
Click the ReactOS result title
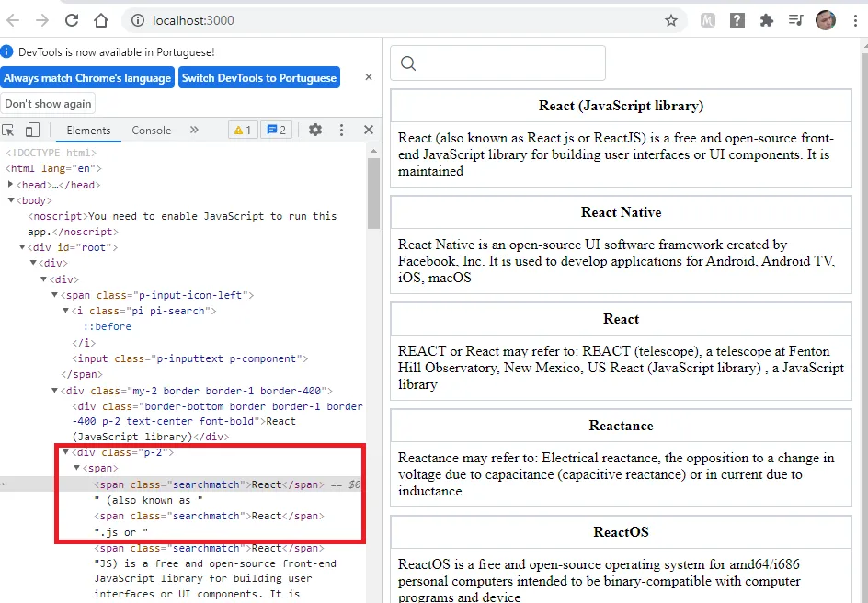click(x=621, y=532)
